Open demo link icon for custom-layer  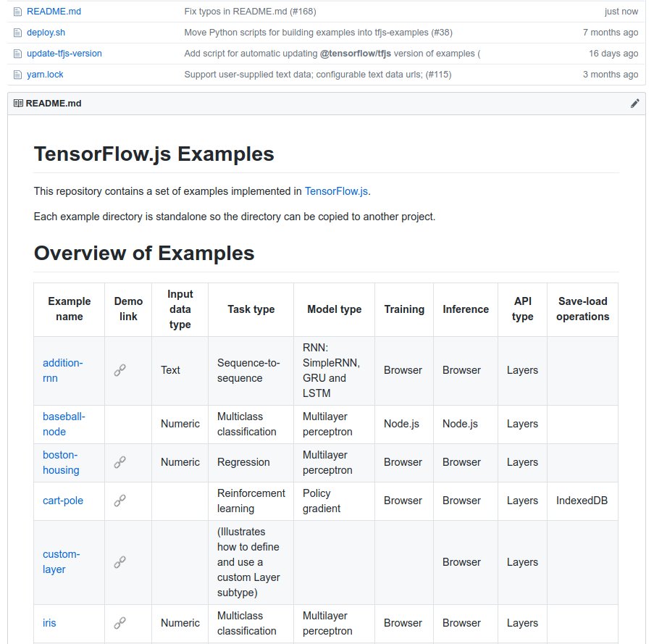pos(120,562)
